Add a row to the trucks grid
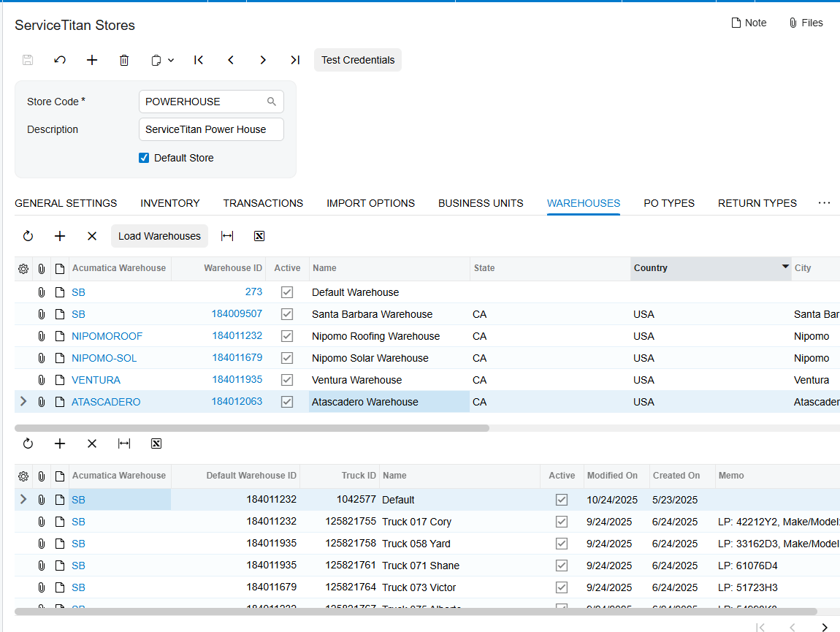Screen dimensions: 840x632 (x=60, y=443)
